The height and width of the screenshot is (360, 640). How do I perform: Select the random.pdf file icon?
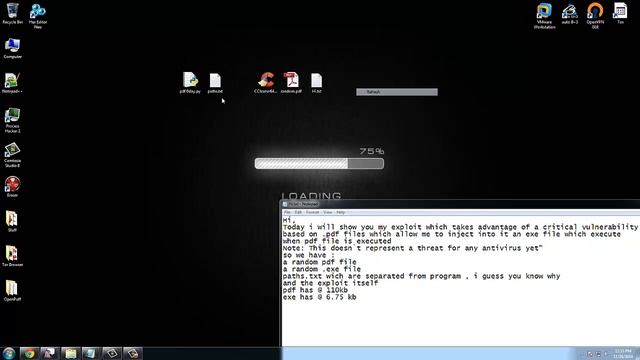(x=291, y=82)
